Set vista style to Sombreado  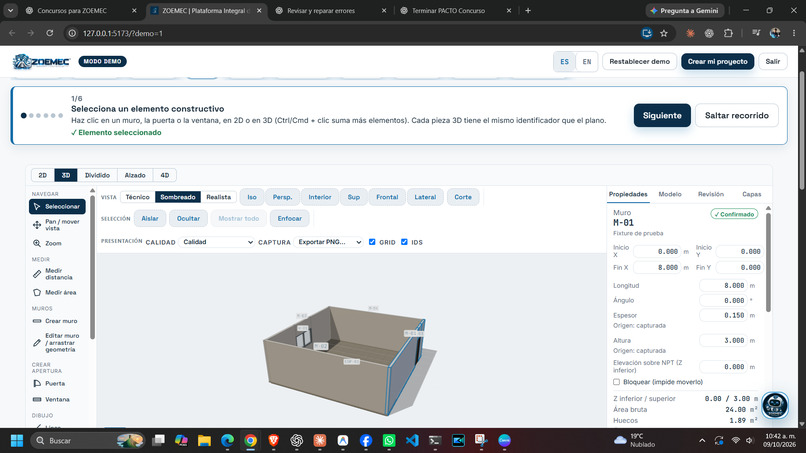coord(178,197)
